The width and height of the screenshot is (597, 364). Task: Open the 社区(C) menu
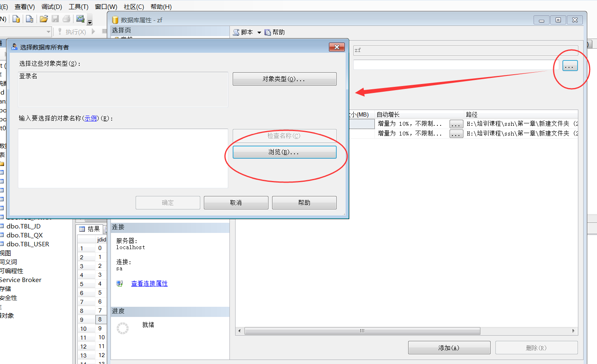click(134, 6)
